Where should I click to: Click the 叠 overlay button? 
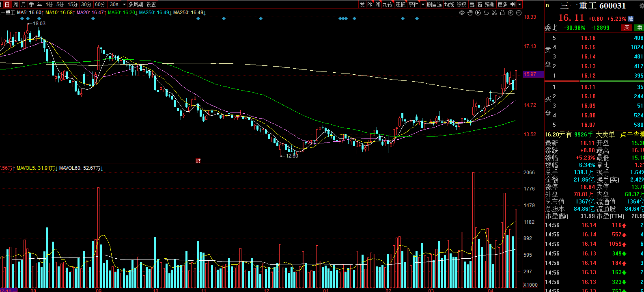coord(472,4)
